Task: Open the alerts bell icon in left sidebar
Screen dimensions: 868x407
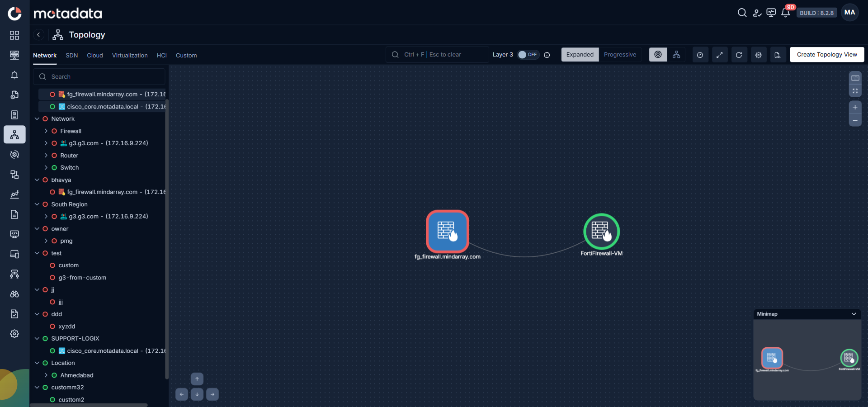Action: [14, 75]
